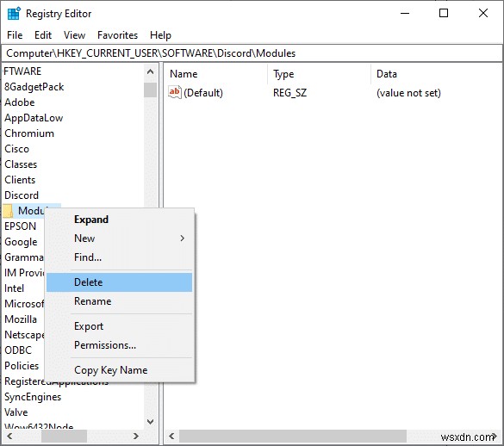Click the tree pane vertical scrollbar thumb
The width and height of the screenshot is (504, 446).
click(x=150, y=90)
